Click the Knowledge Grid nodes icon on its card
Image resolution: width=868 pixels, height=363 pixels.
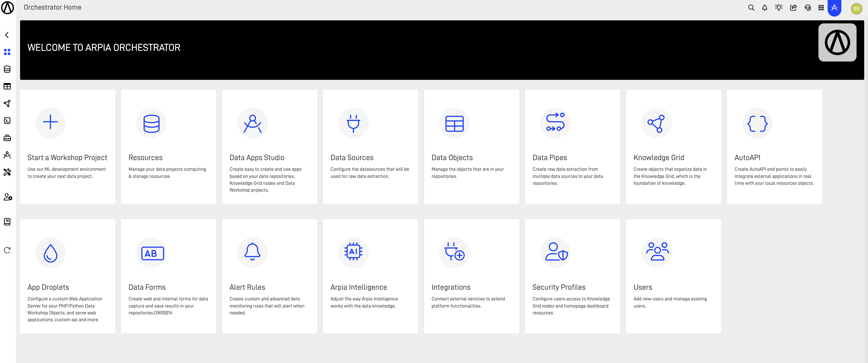pyautogui.click(x=656, y=123)
